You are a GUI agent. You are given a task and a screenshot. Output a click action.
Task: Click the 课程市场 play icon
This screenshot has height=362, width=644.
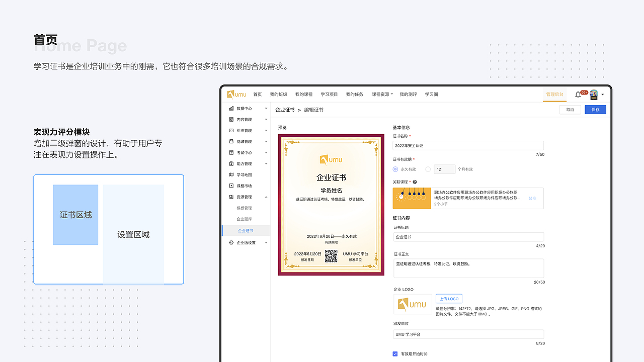pyautogui.click(x=230, y=186)
